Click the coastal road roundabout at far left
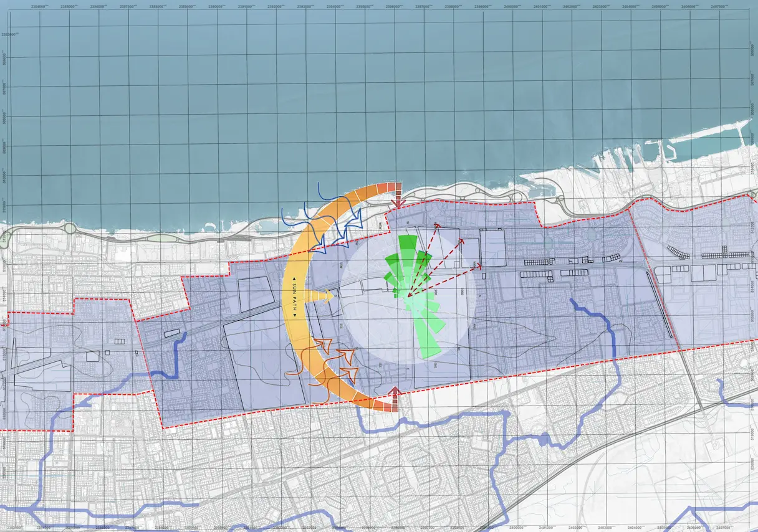758x532 pixels. click(69, 228)
